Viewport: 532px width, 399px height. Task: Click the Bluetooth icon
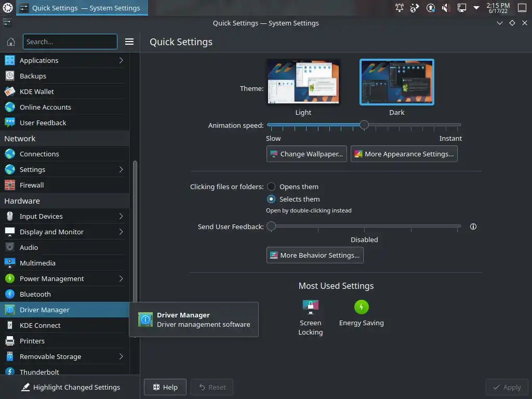tap(10, 294)
